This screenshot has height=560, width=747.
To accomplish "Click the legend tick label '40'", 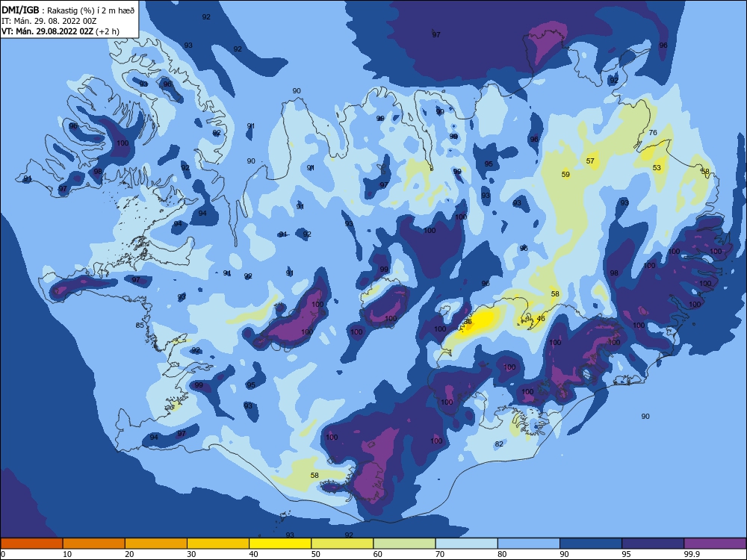I will point(254,554).
